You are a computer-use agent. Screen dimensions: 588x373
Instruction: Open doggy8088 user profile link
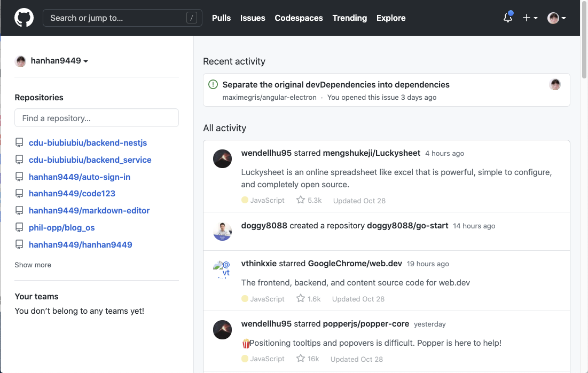pos(264,226)
